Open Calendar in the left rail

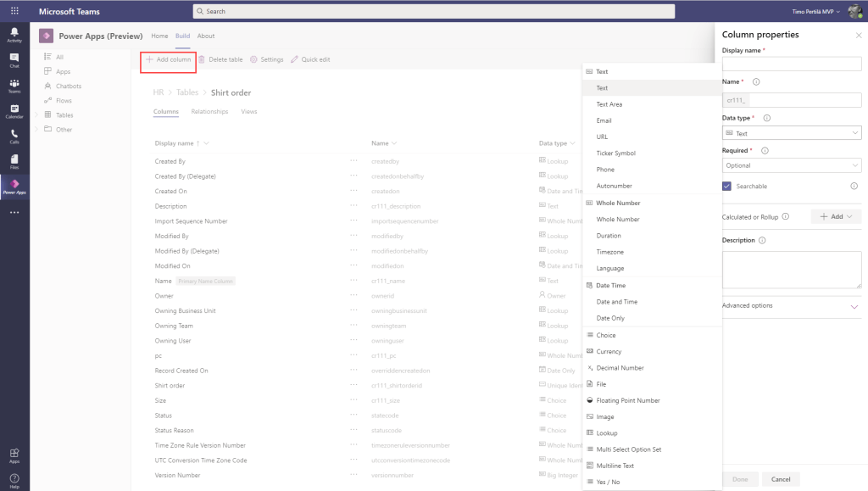pos(14,111)
